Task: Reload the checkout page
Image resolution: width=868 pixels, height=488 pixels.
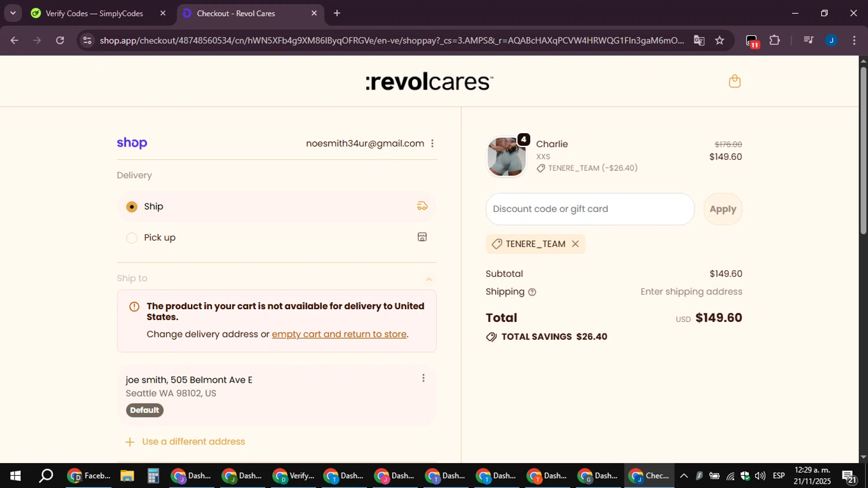Action: click(x=60, y=41)
